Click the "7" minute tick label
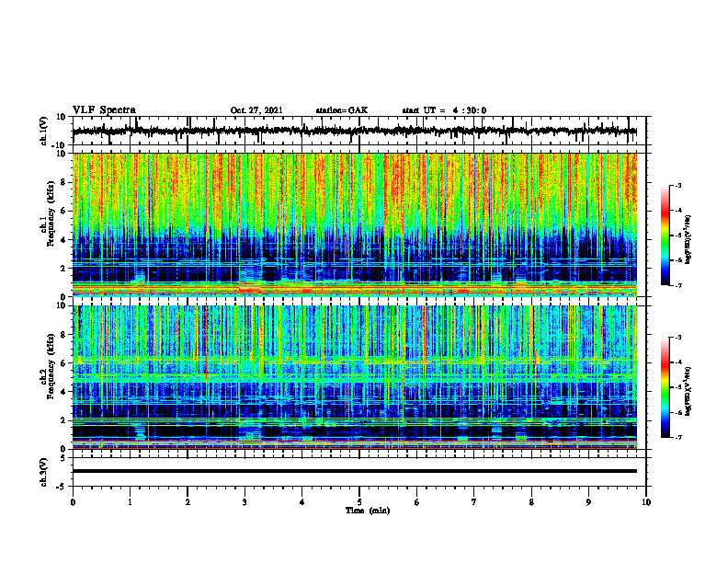Viewport: 728px width, 563px height. click(474, 502)
